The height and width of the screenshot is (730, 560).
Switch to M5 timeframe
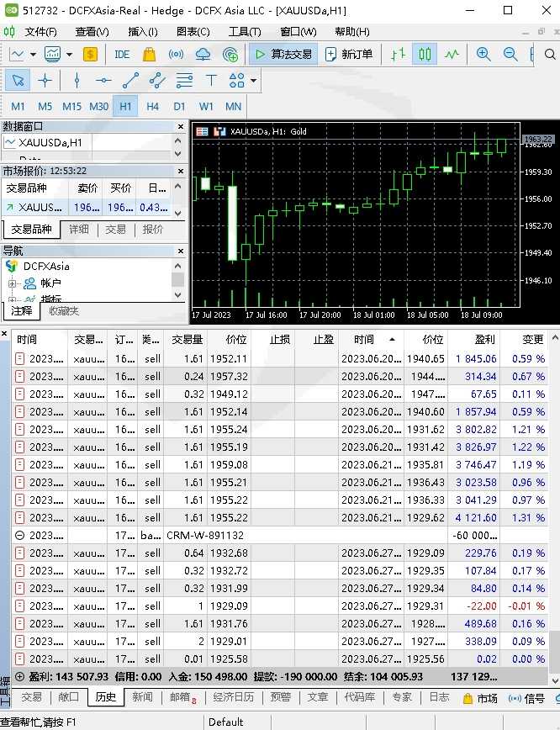[x=45, y=107]
